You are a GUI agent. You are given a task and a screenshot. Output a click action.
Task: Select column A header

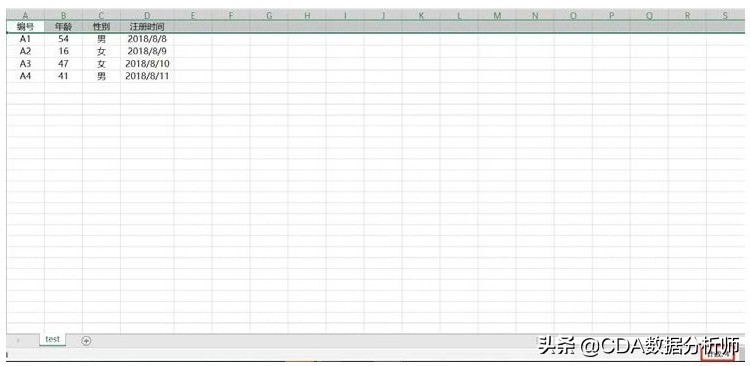[25, 15]
